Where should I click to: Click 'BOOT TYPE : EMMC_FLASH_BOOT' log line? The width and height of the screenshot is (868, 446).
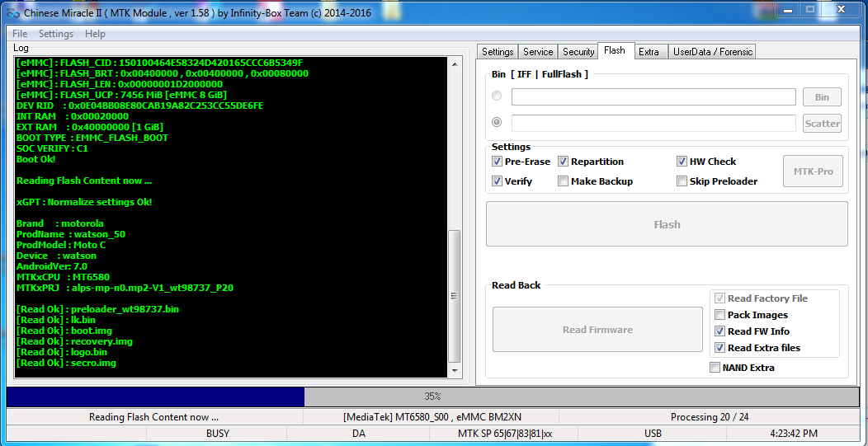(x=92, y=138)
